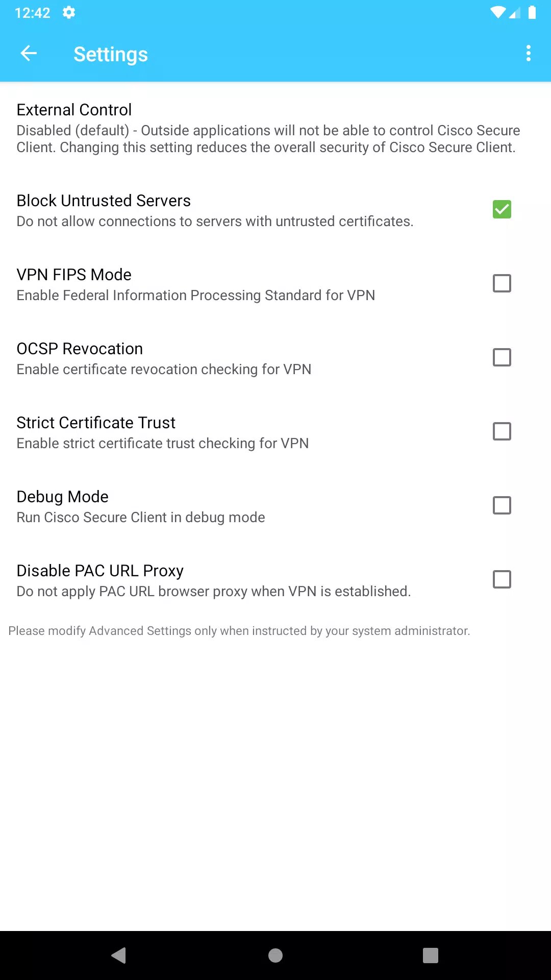Screen dimensions: 551x980
Task: Open the External Control setting
Action: click(x=74, y=110)
